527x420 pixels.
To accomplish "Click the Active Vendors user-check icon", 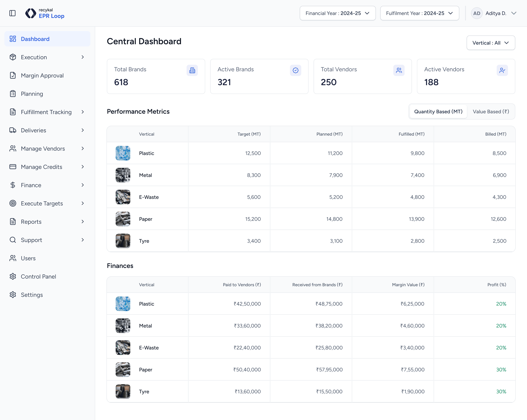I will pyautogui.click(x=502, y=70).
